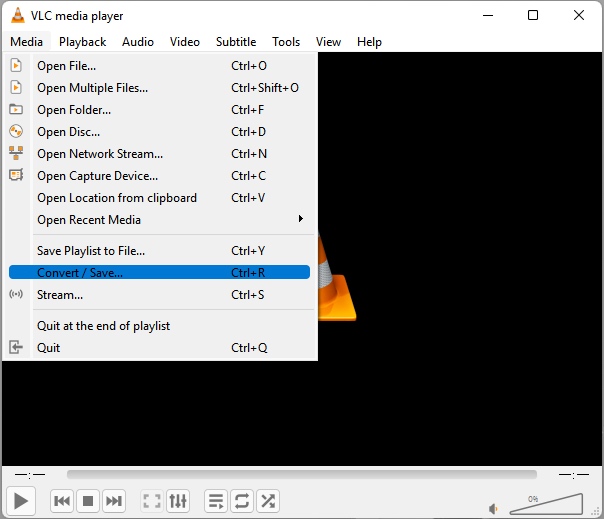Mute audio via speaker icon
The image size is (604, 519).
[494, 507]
